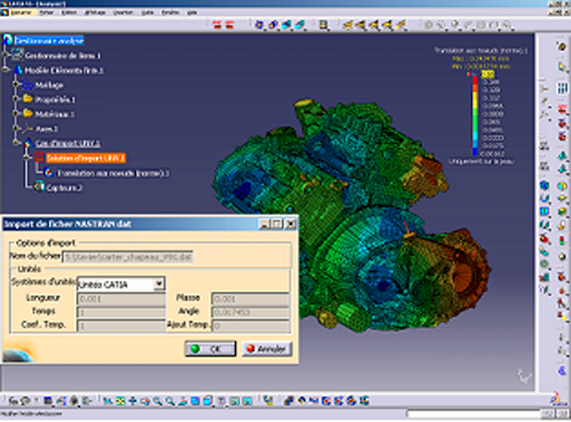This screenshot has height=422, width=571.
Task: Click OK in the NASTRAN import dialog
Action: click(210, 349)
